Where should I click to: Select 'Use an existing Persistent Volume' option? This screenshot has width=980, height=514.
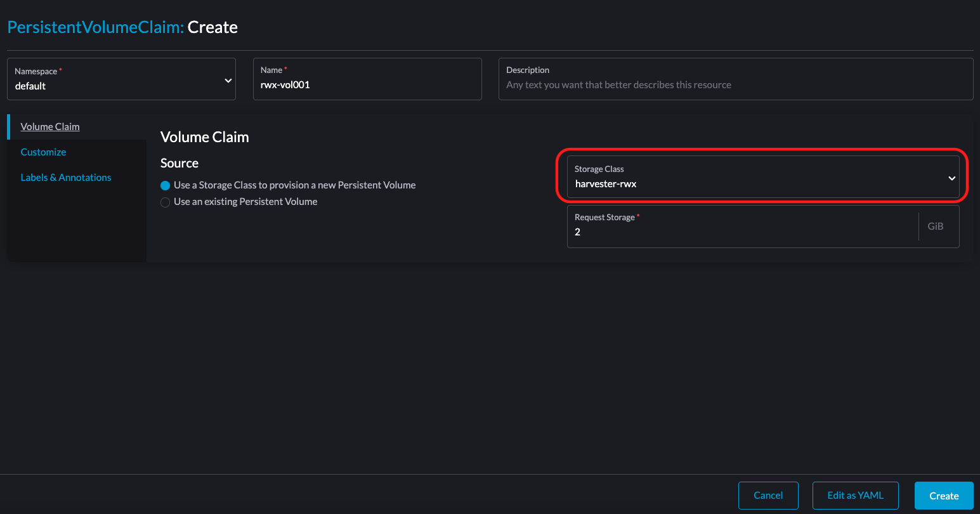tap(165, 201)
